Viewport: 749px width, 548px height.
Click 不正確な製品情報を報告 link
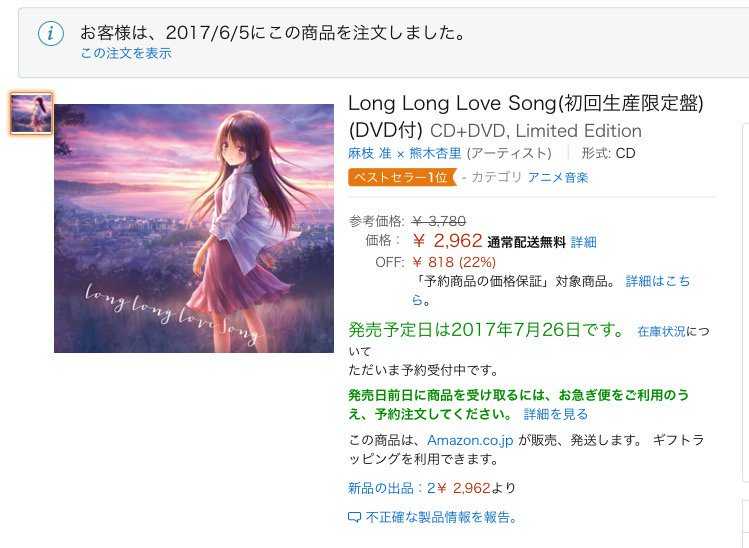(x=441, y=517)
